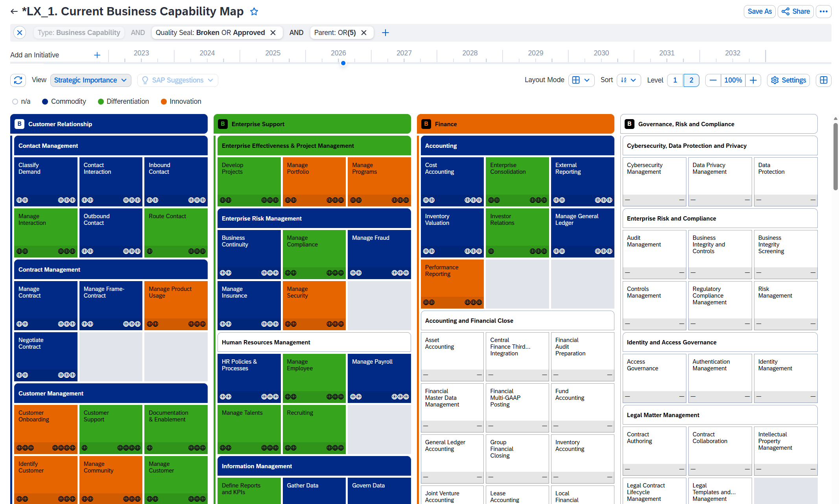Click the refresh icon beside View

point(18,80)
